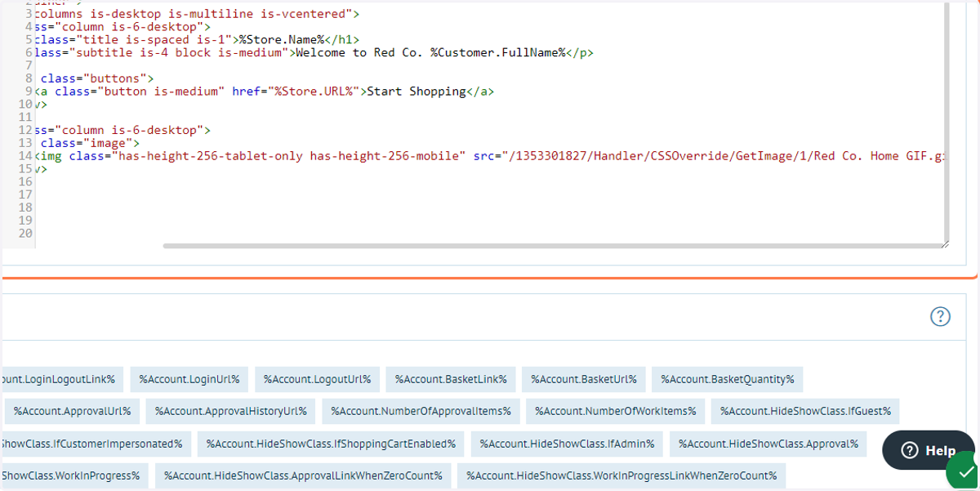980x491 pixels.
Task: Insert the %Account.HideShowClass.IfGuest% tag
Action: click(805, 411)
